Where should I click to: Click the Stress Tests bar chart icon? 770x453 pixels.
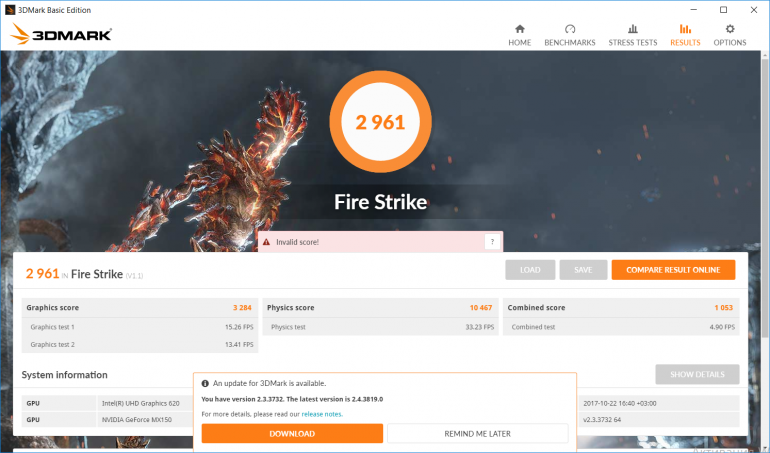click(632, 29)
